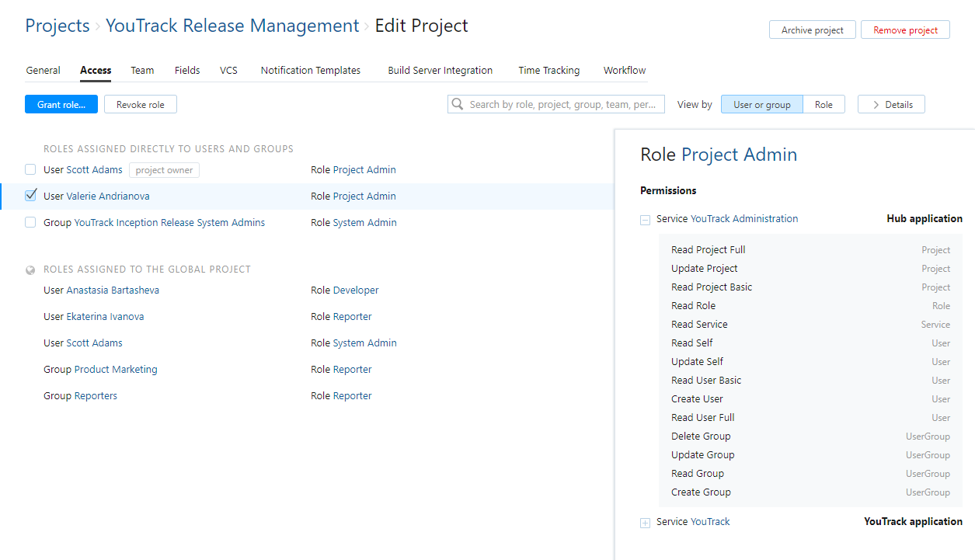This screenshot has width=975, height=560.
Task: Click the red Remove project button
Action: [x=905, y=30]
